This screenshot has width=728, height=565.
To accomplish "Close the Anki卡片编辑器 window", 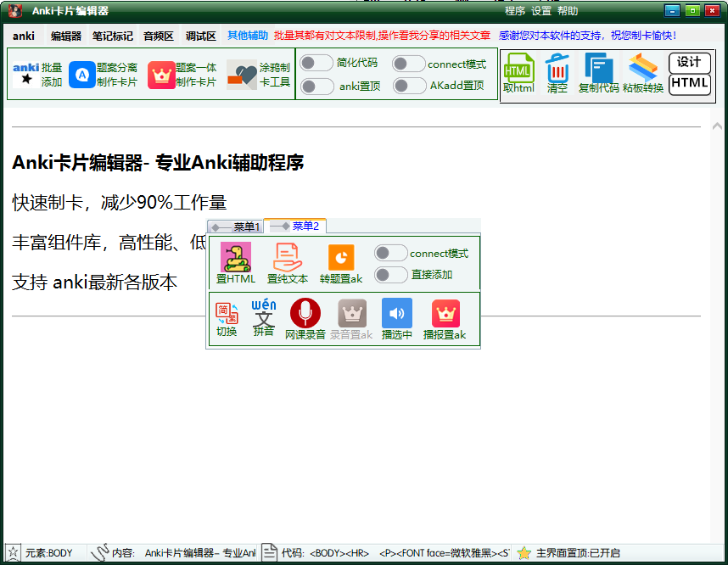I will (x=712, y=11).
